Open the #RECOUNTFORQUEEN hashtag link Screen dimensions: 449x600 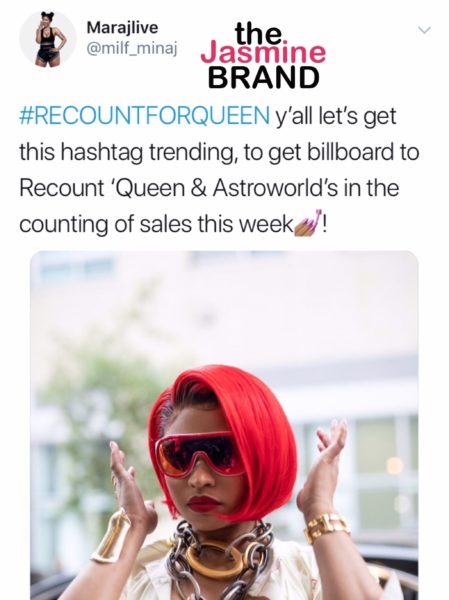(144, 116)
